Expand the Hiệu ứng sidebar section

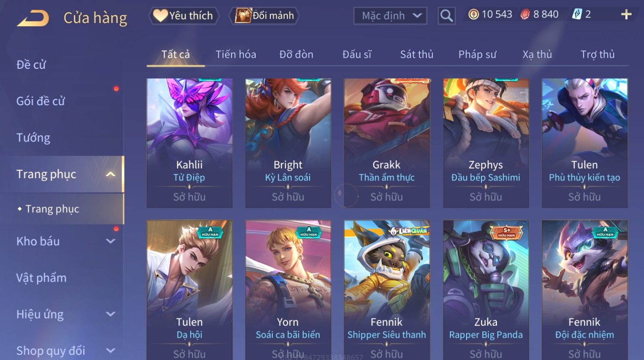tap(110, 314)
